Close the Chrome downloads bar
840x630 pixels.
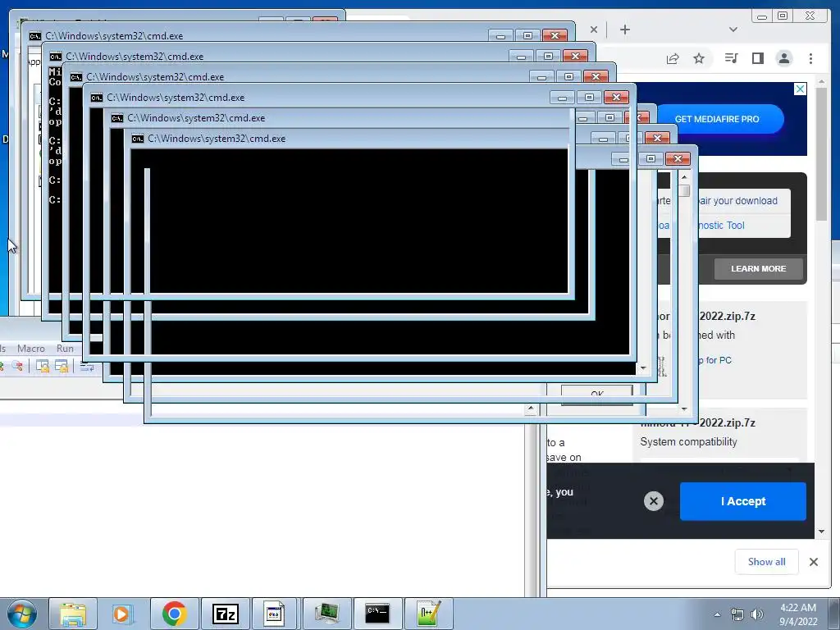point(814,561)
